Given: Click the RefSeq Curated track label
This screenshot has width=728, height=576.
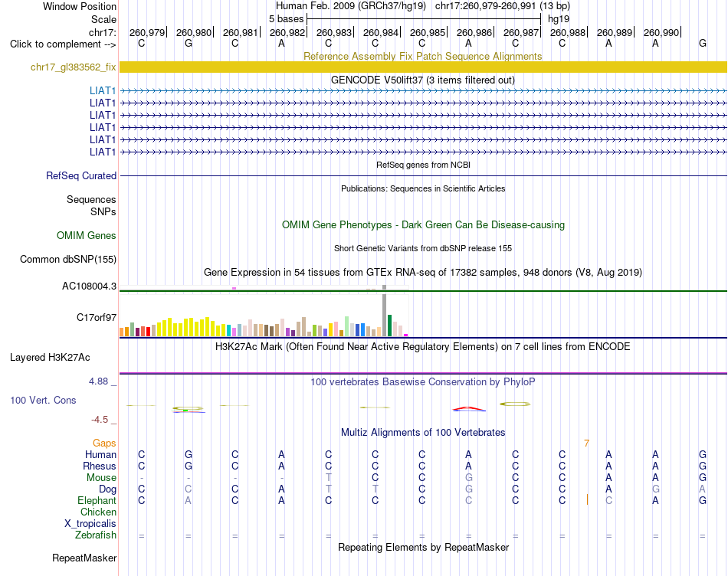Looking at the screenshot, I should point(81,176).
